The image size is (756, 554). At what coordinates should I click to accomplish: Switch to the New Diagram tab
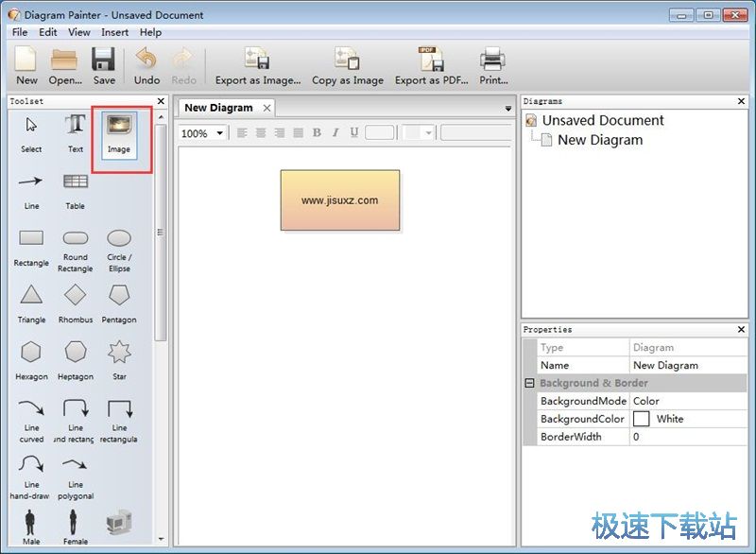tap(218, 108)
